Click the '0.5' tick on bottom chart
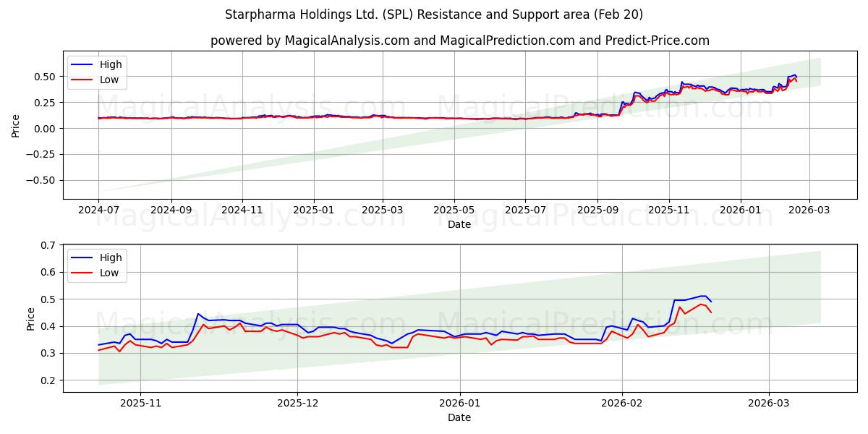868x434 pixels. point(49,299)
